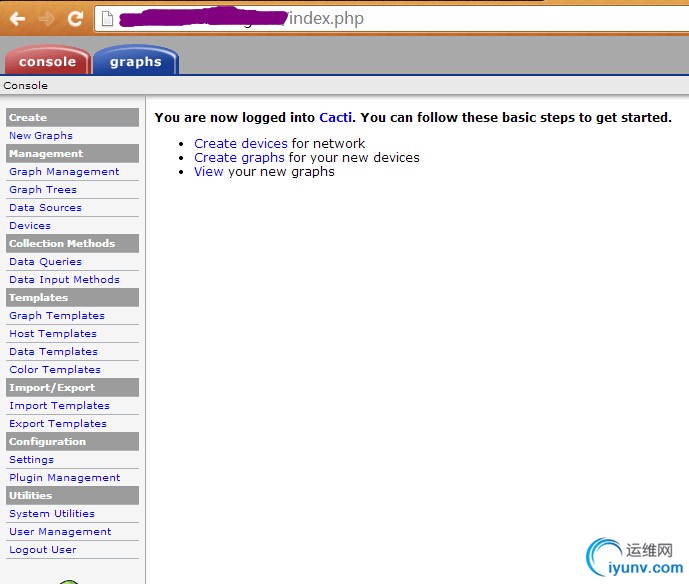The height and width of the screenshot is (584, 689).
Task: Follow the Cacti link in welcome message
Action: point(335,117)
